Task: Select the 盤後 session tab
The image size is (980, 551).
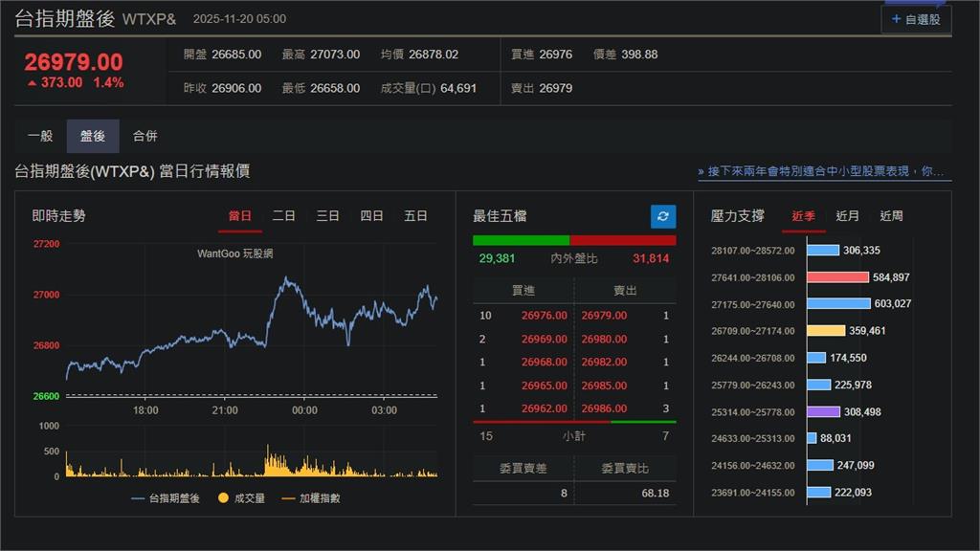Action: coord(93,137)
